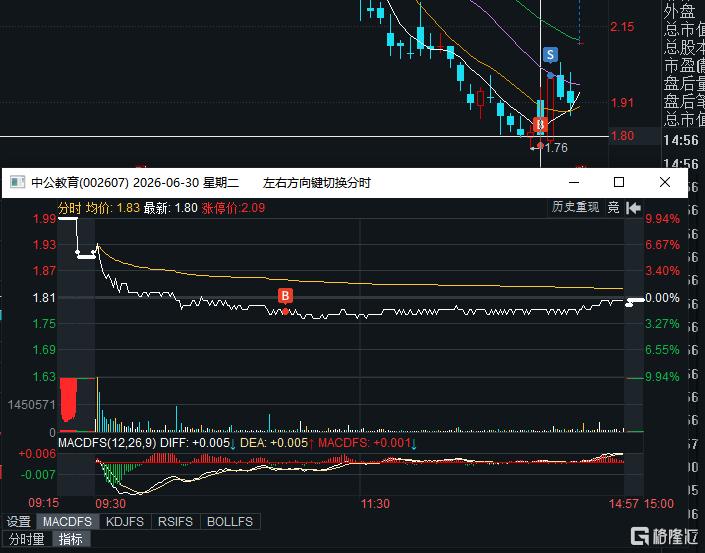Select the RSIFS indicator tab
Screen dimensions: 705x553
tap(175, 522)
